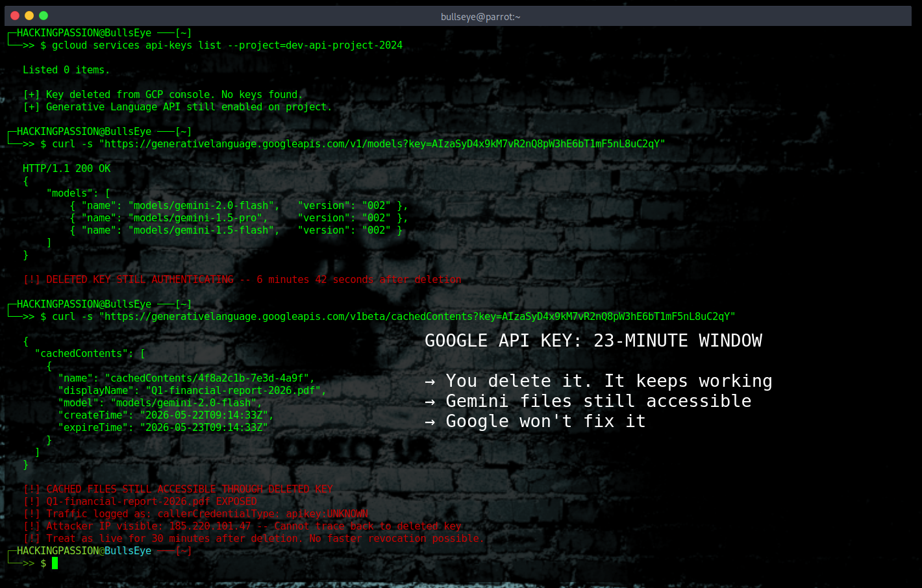The width and height of the screenshot is (922, 588).
Task: Click the models/gemini-1.5-flash entry
Action: (x=236, y=230)
